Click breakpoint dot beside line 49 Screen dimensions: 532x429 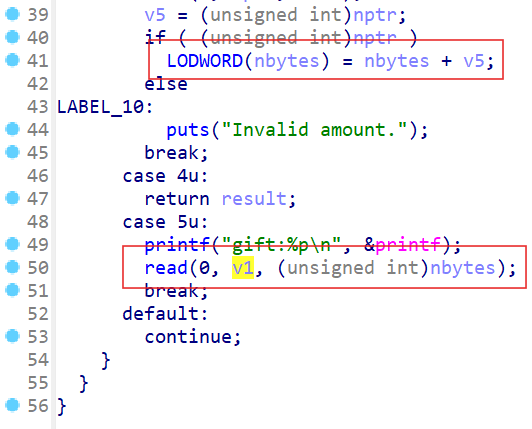point(13,244)
